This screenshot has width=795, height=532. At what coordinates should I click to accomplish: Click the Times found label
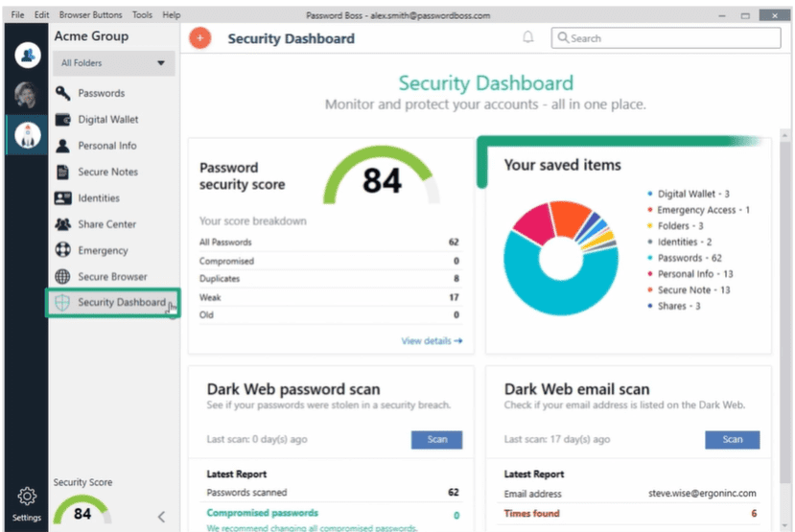pos(531,513)
